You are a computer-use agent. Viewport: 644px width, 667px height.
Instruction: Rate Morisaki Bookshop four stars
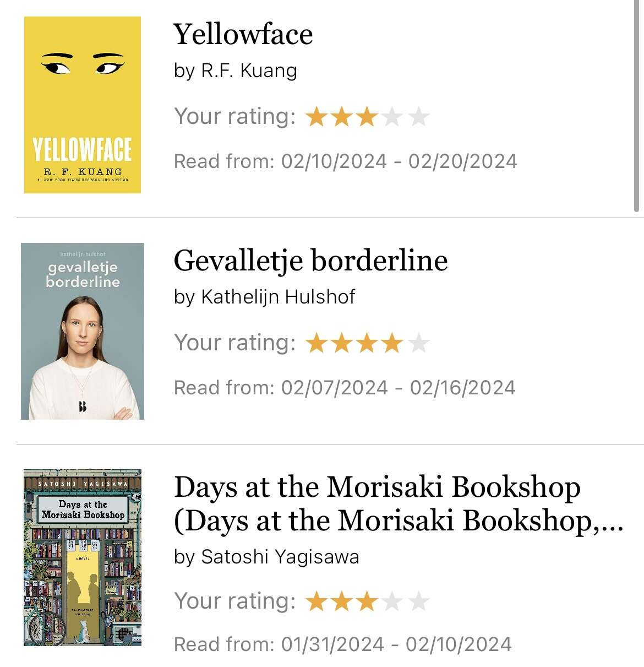[x=392, y=601]
